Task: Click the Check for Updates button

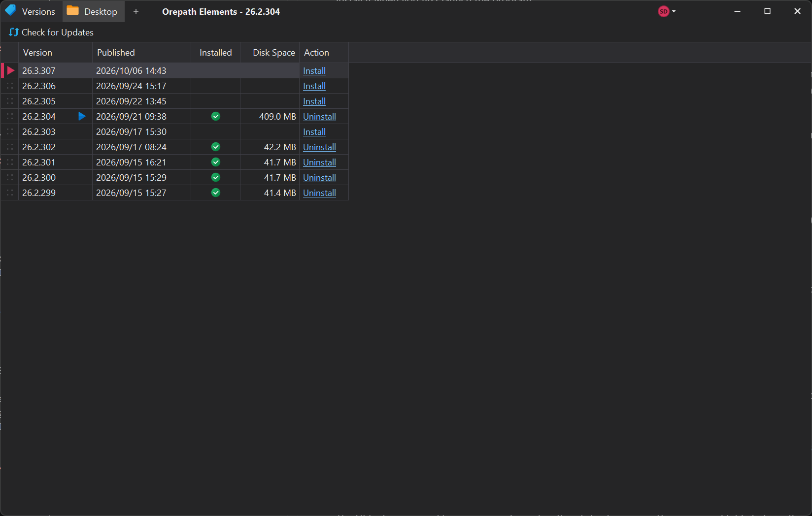Action: point(51,32)
